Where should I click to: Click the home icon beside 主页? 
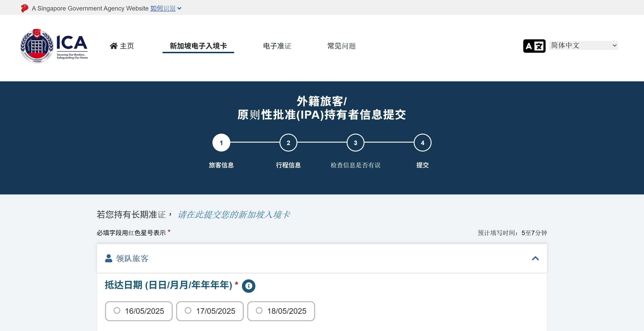(x=114, y=46)
